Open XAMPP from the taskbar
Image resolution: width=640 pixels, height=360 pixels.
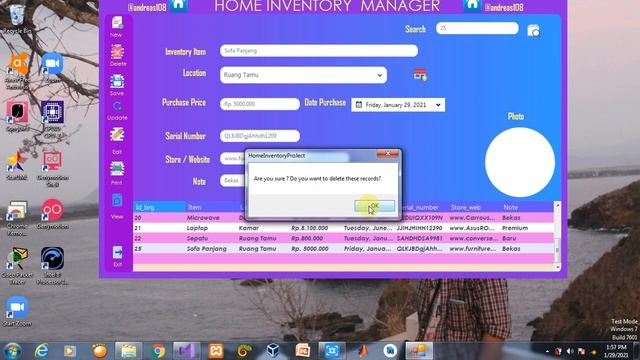tap(216, 351)
